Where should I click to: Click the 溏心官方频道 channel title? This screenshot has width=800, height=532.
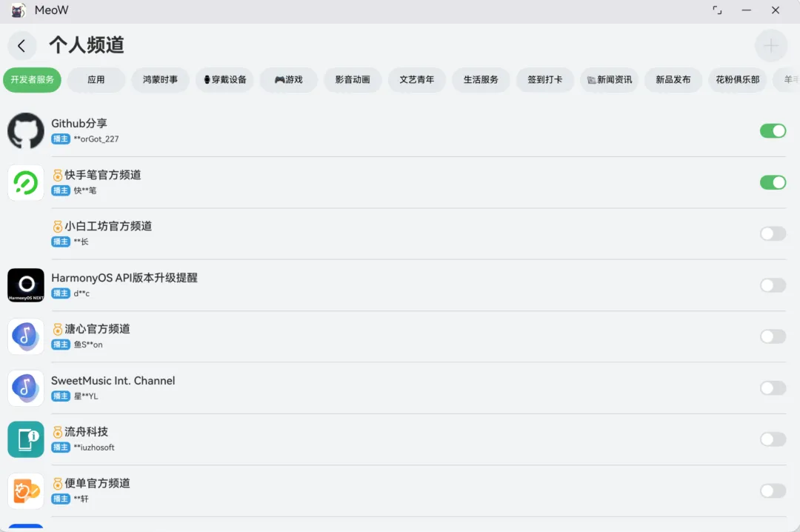point(97,329)
